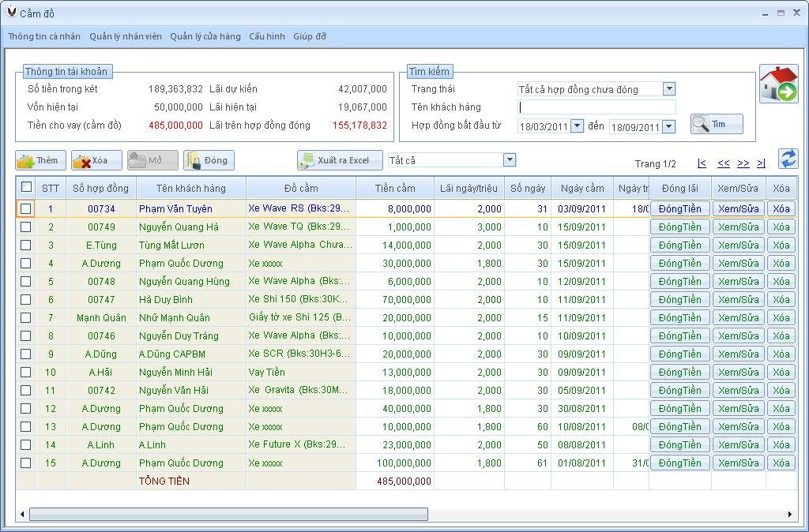
Task: Click ĐóngTiền for Hà Duy Bình
Action: pyautogui.click(x=680, y=299)
